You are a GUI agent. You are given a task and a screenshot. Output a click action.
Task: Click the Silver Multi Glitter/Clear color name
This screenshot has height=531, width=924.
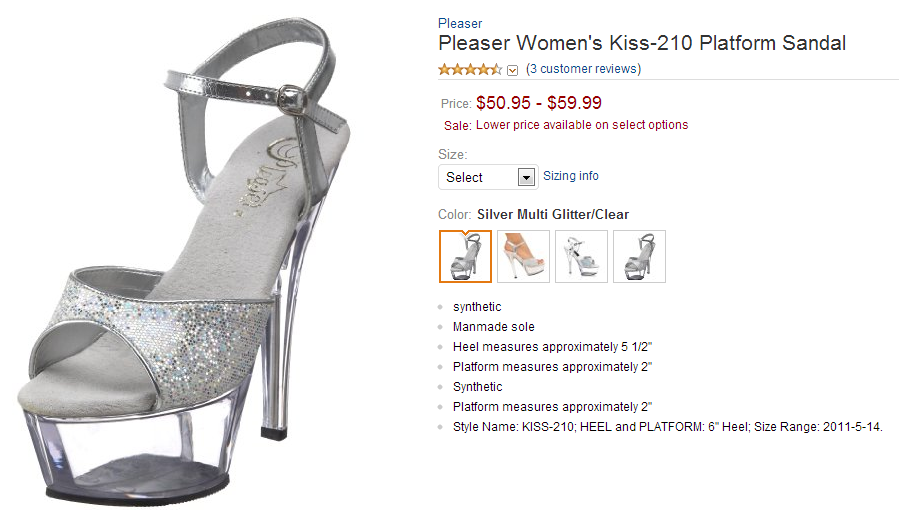553,214
